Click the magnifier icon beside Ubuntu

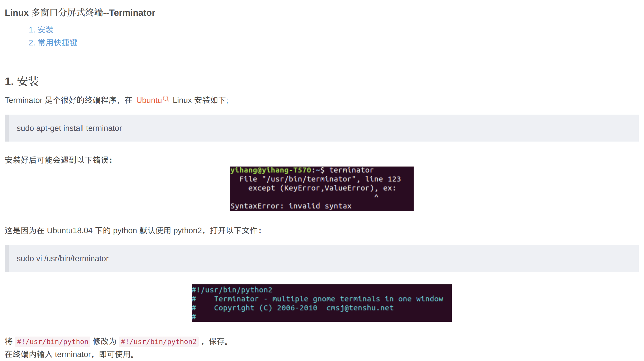pos(166,99)
